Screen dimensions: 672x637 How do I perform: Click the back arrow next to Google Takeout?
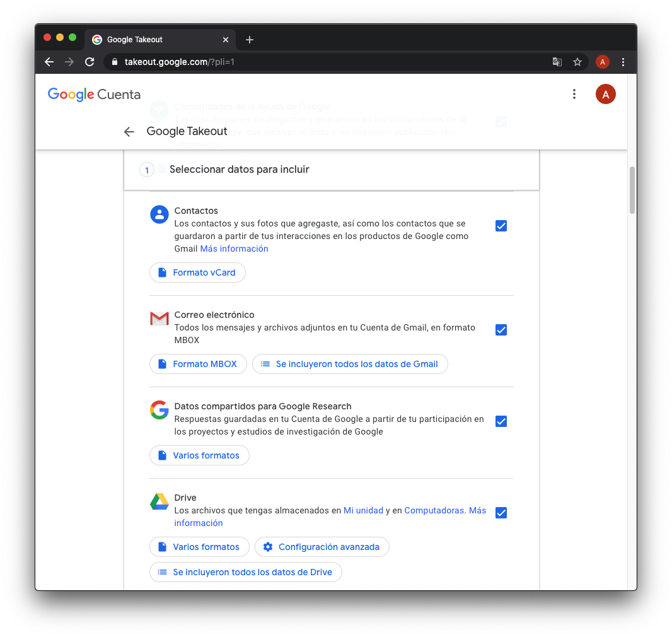click(x=129, y=132)
